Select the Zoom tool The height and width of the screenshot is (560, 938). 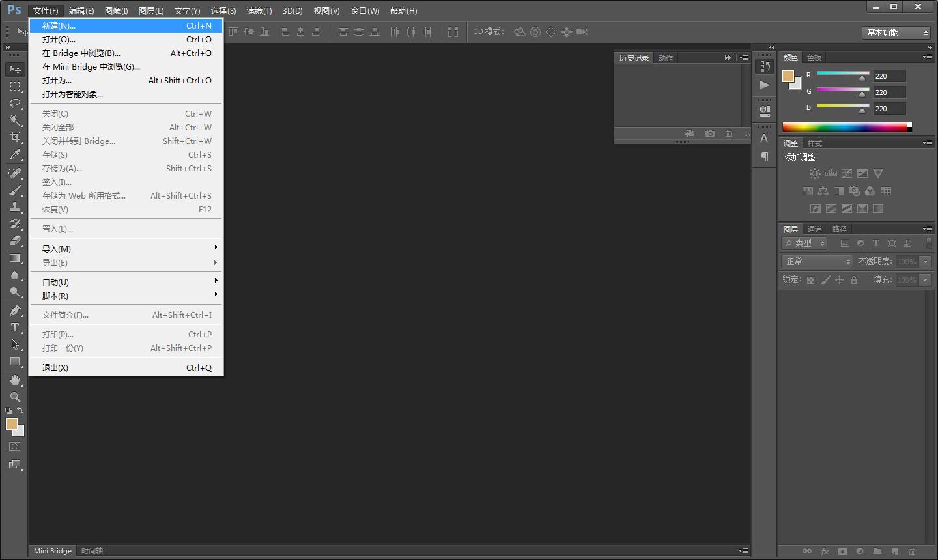point(15,397)
